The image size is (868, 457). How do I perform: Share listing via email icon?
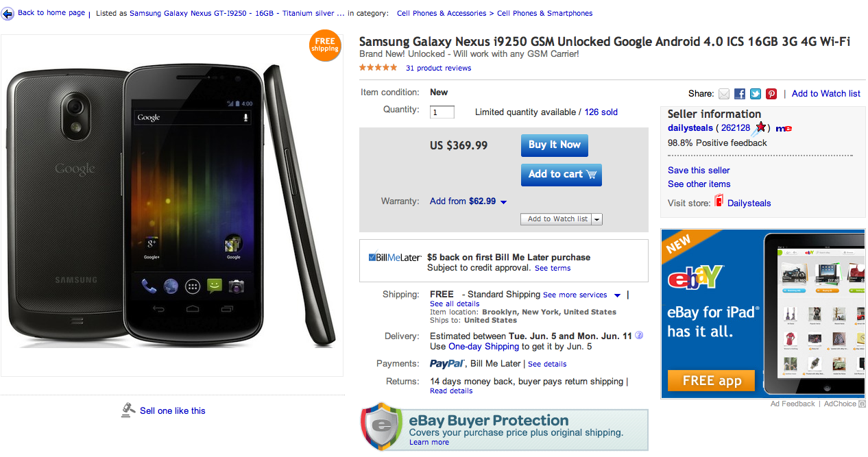click(x=724, y=94)
